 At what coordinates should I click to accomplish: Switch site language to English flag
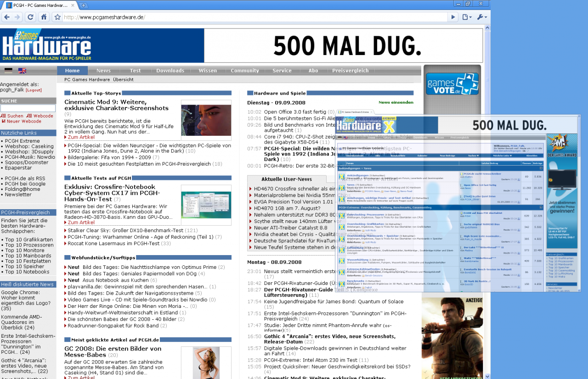22,71
